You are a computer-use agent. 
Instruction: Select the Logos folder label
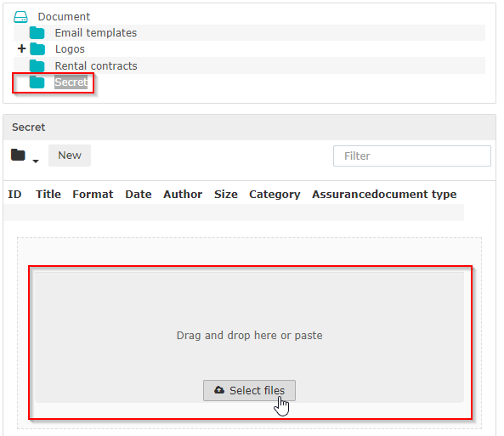pos(70,49)
